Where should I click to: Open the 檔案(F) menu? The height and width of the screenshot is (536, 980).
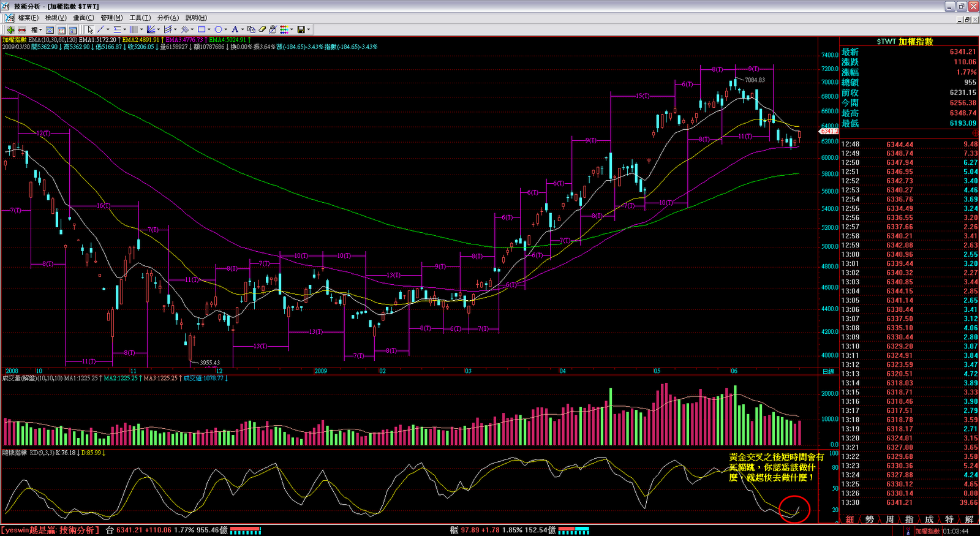[28, 18]
